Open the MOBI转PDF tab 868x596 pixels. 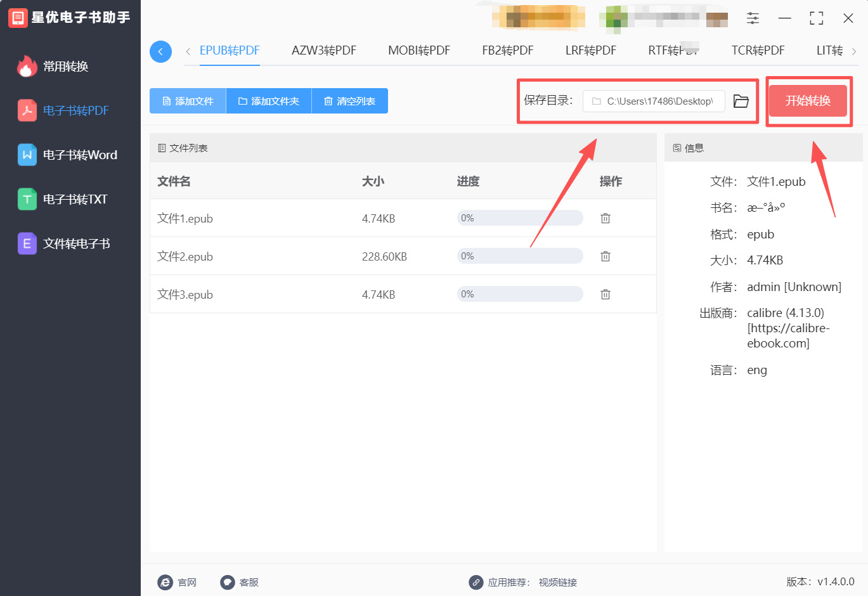click(x=419, y=51)
